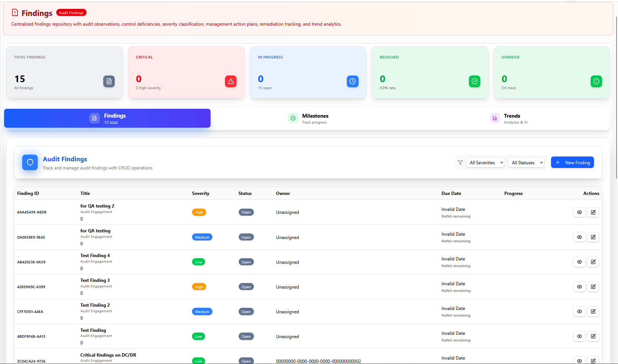
Task: View details of 'Test Finding 3'
Action: (579, 287)
